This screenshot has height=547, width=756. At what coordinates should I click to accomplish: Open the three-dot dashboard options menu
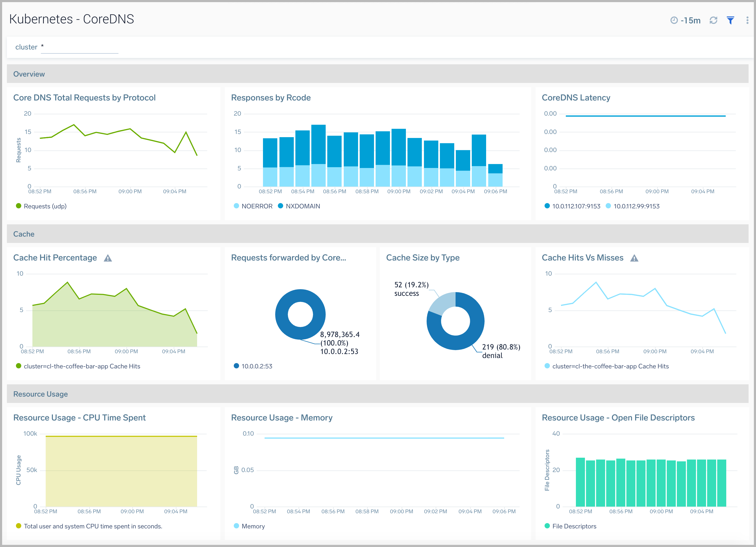747,20
